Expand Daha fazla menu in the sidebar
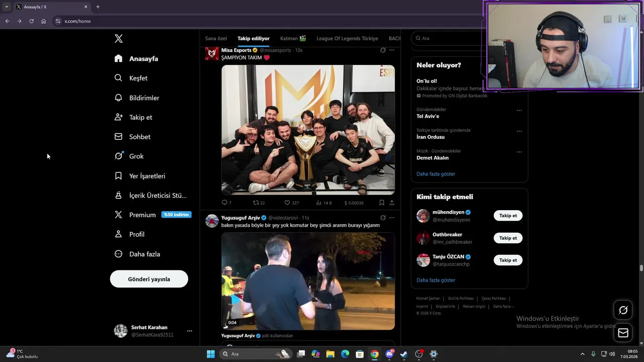The image size is (644, 362). 137,254
